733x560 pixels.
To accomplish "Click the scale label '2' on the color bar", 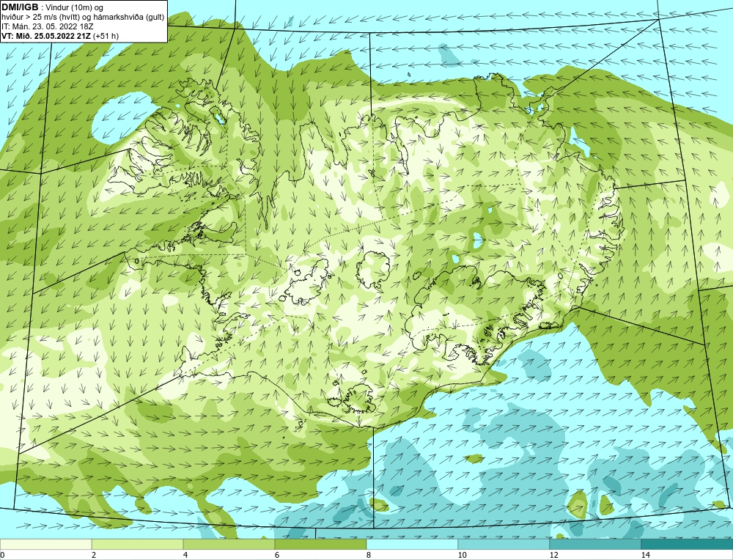I will pos(94,556).
